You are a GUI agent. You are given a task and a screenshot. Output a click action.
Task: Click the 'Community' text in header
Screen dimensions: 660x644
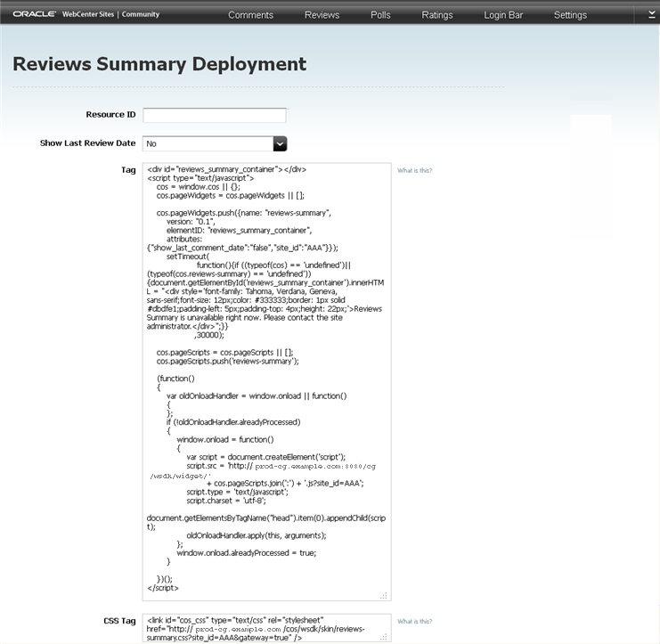[x=141, y=14]
